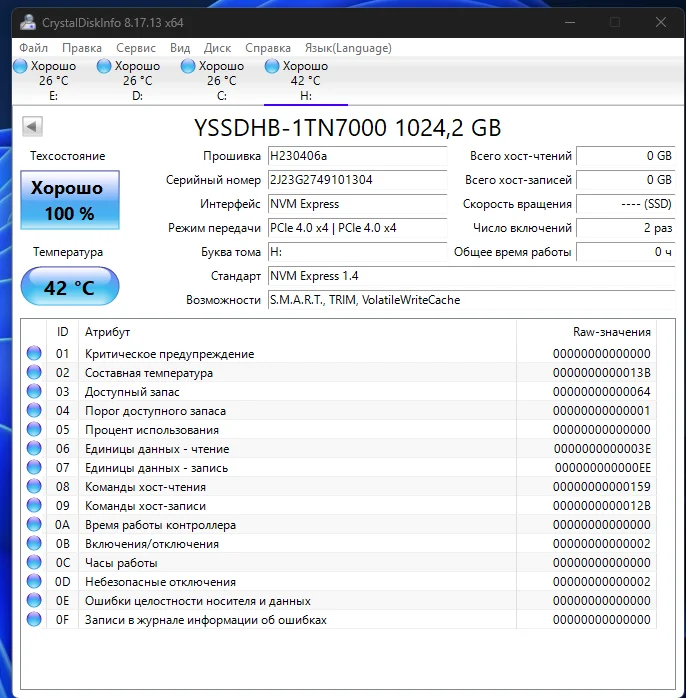Screen dimensions: 686x698
Task: Select raw value 000000000003E
Action: [602, 449]
